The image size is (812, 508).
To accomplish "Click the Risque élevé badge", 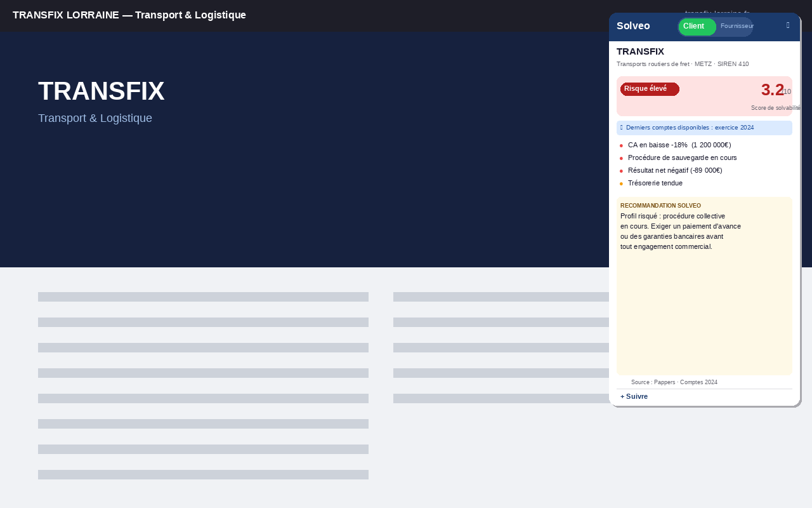I will coord(650,89).
